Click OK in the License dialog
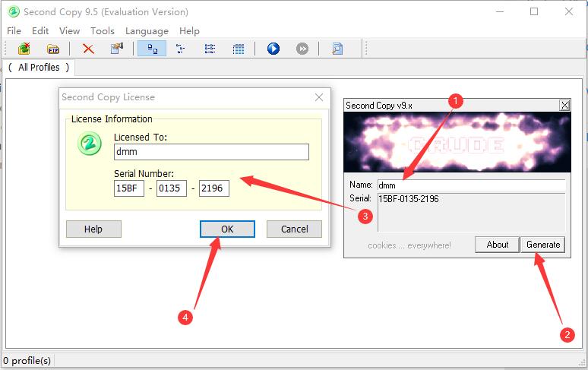Viewport: 588px width, 370px height. click(x=227, y=229)
